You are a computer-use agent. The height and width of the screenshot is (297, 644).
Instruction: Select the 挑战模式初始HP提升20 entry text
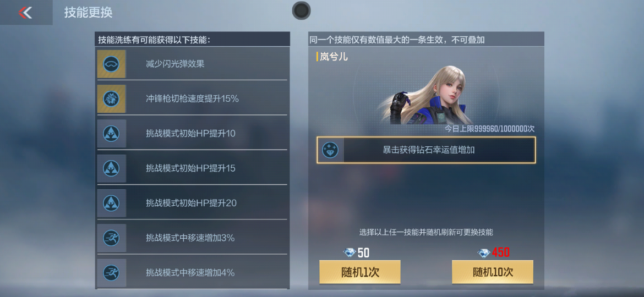click(191, 203)
